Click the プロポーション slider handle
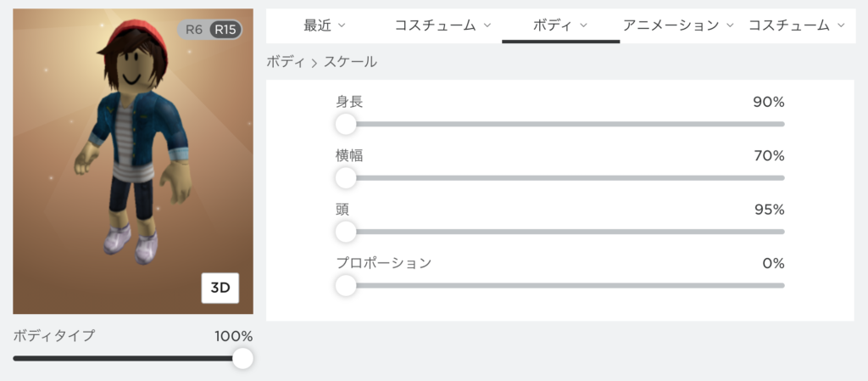The height and width of the screenshot is (381, 868). (x=346, y=285)
